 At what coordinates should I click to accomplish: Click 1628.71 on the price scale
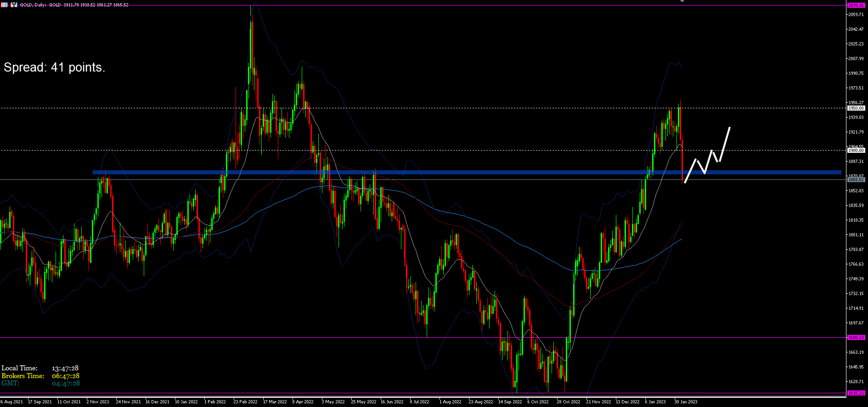pyautogui.click(x=856, y=382)
